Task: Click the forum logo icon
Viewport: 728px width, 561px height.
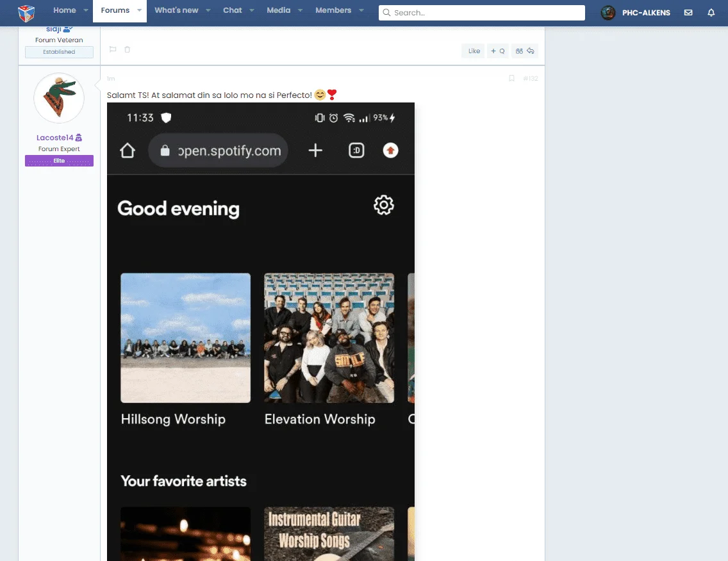Action: pyautogui.click(x=26, y=13)
